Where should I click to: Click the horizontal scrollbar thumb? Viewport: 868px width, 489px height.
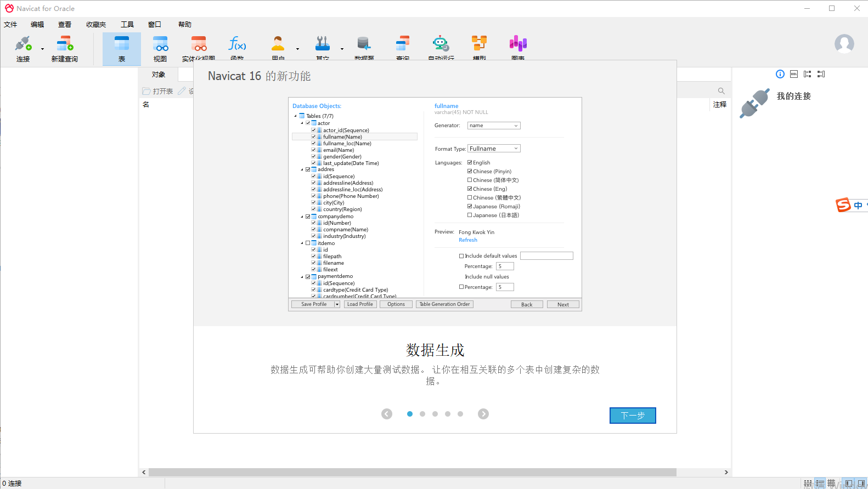(413, 472)
